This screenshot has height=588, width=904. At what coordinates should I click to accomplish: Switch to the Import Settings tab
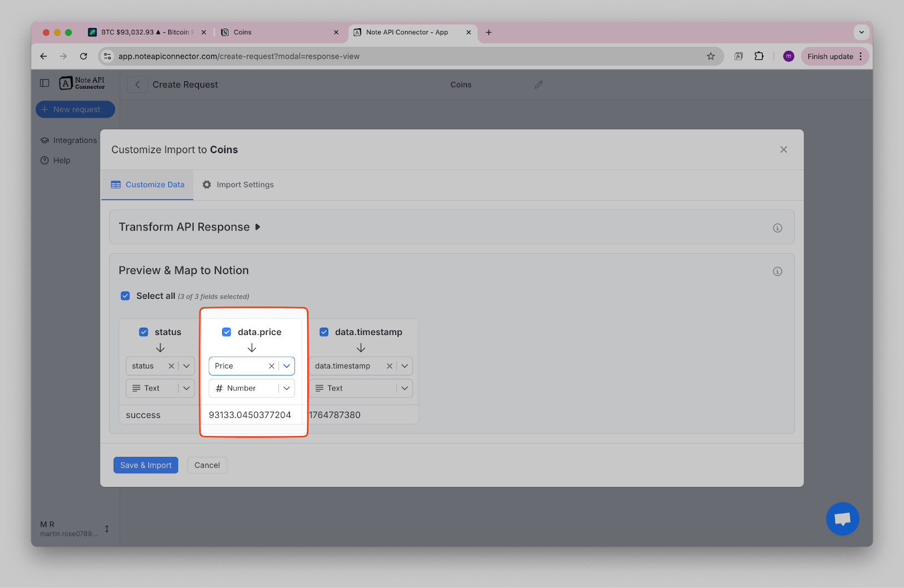click(x=238, y=185)
